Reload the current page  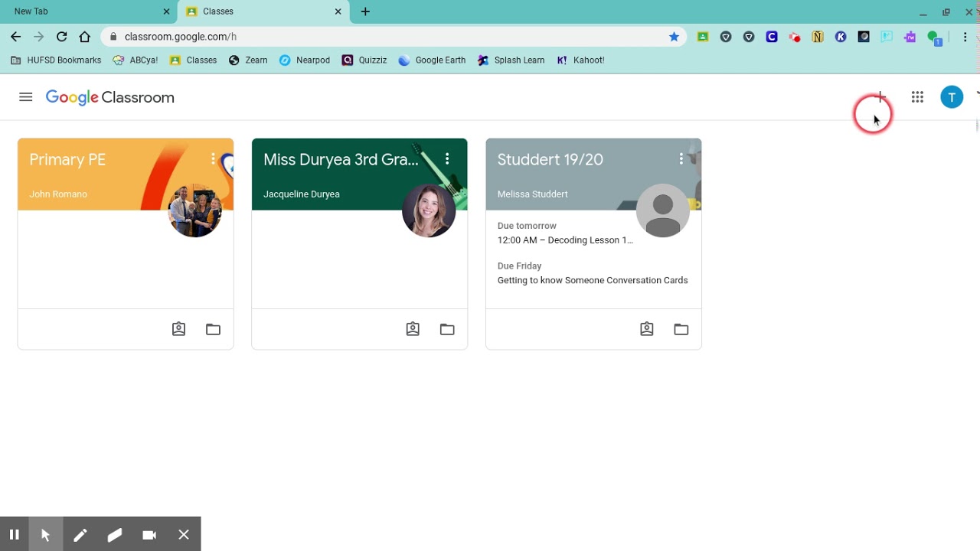click(x=61, y=37)
